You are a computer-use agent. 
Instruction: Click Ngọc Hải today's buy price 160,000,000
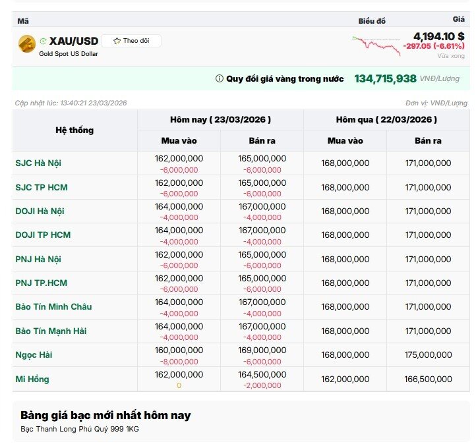[x=179, y=350]
